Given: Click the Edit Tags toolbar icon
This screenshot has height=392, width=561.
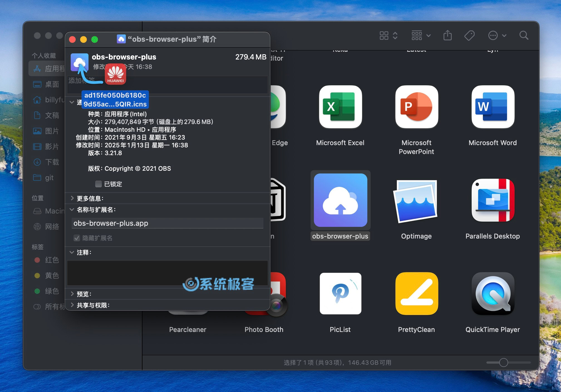Looking at the screenshot, I should pyautogui.click(x=469, y=35).
